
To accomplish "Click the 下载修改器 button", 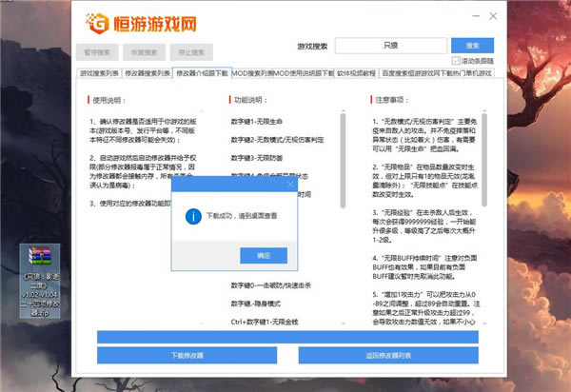I will pyautogui.click(x=187, y=355).
